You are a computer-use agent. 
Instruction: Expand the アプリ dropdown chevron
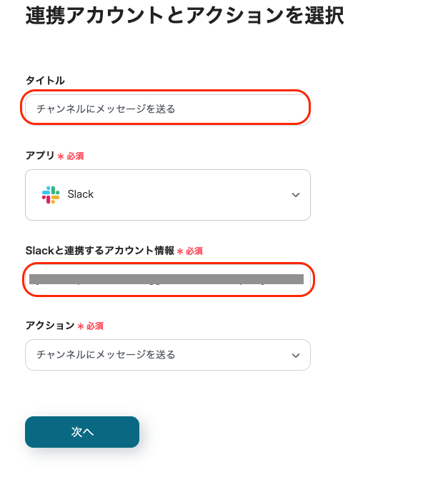pos(296,195)
